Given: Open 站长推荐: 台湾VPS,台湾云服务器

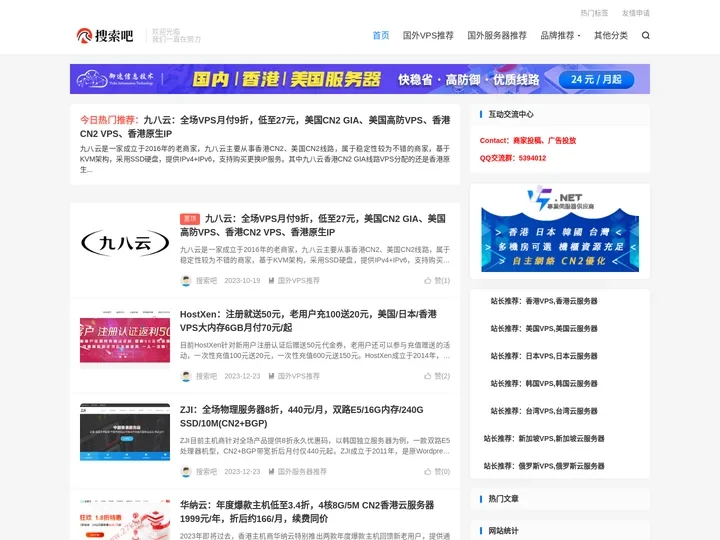Looking at the screenshot, I should (544, 411).
